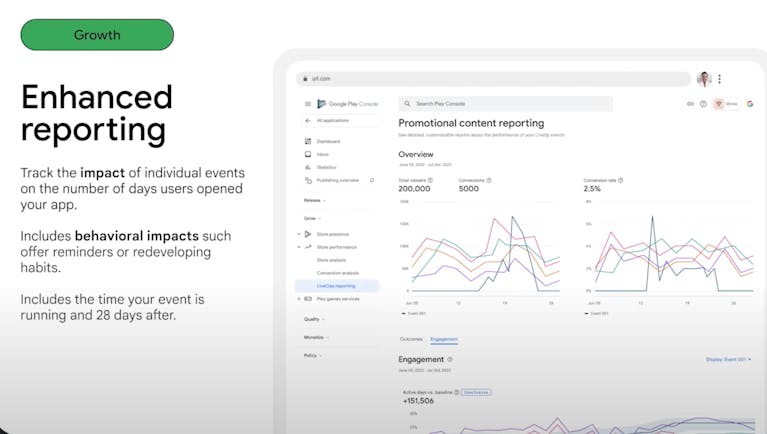767x434 pixels.
Task: Click the info icon beside Conversions
Action: [x=489, y=181]
